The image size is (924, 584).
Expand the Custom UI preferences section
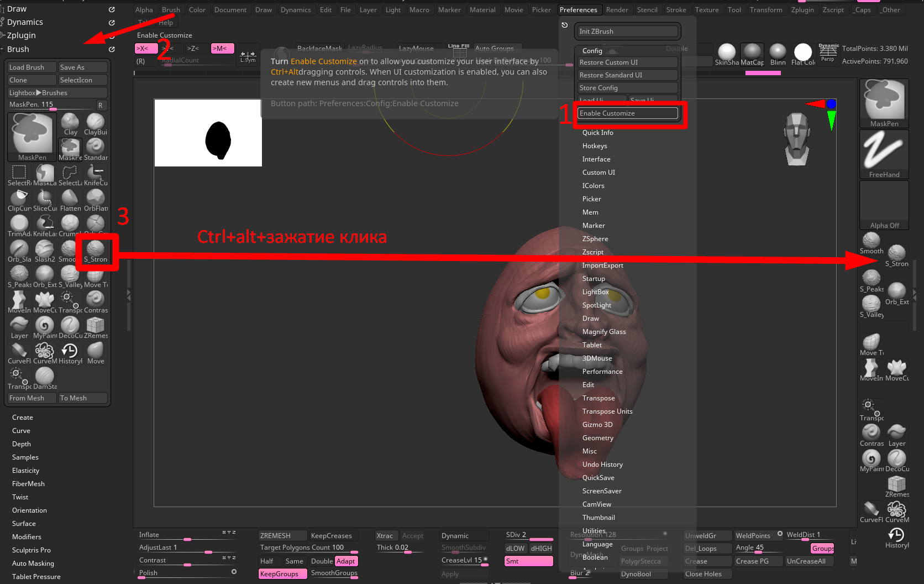coord(599,173)
